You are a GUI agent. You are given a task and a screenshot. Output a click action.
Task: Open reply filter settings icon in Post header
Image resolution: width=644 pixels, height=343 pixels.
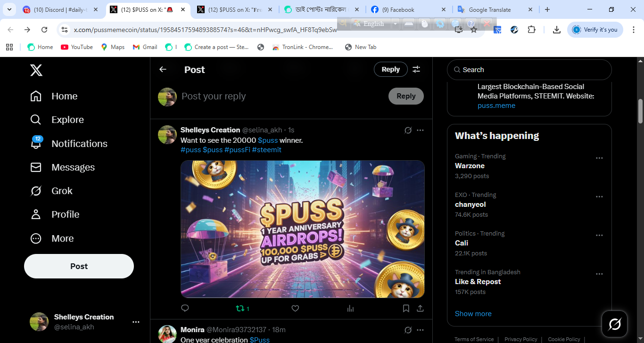pos(416,69)
